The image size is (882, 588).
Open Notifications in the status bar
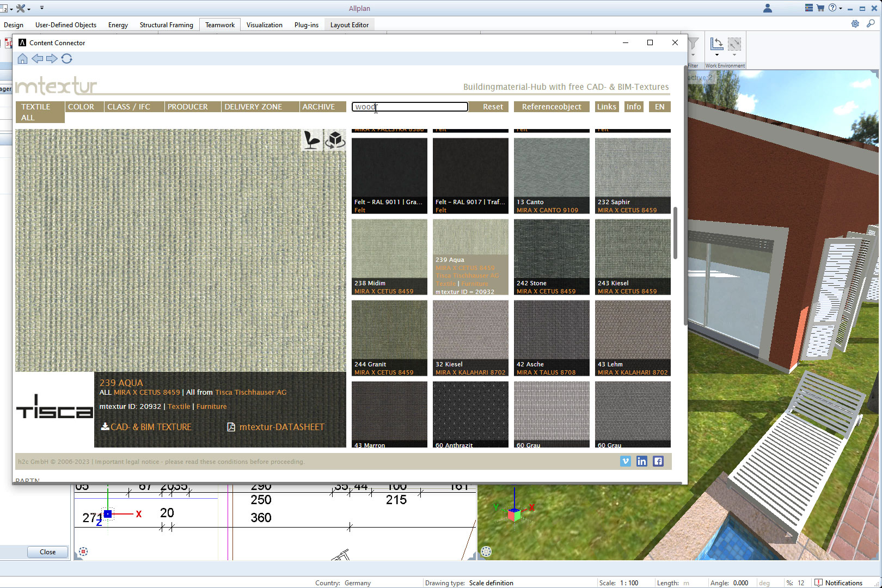[x=843, y=582]
